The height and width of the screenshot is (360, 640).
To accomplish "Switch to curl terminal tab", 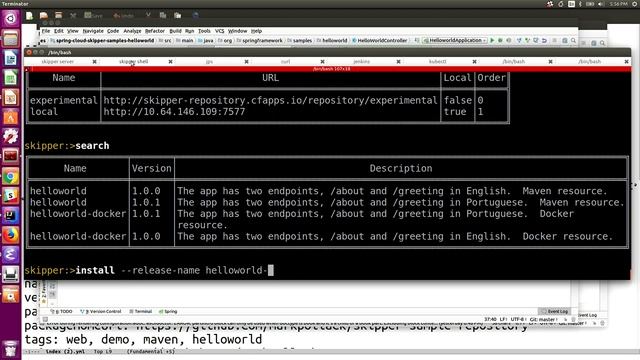I will 285,62.
